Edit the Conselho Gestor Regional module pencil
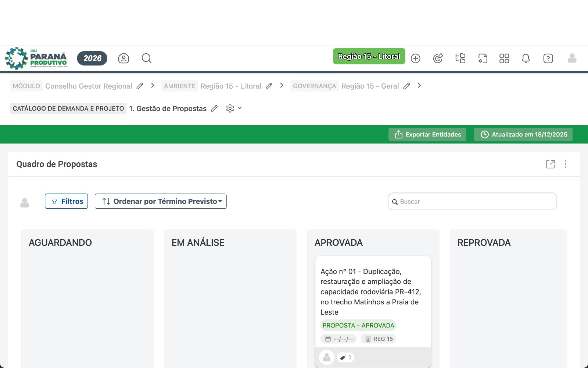Image resolution: width=588 pixels, height=368 pixels. [x=140, y=86]
